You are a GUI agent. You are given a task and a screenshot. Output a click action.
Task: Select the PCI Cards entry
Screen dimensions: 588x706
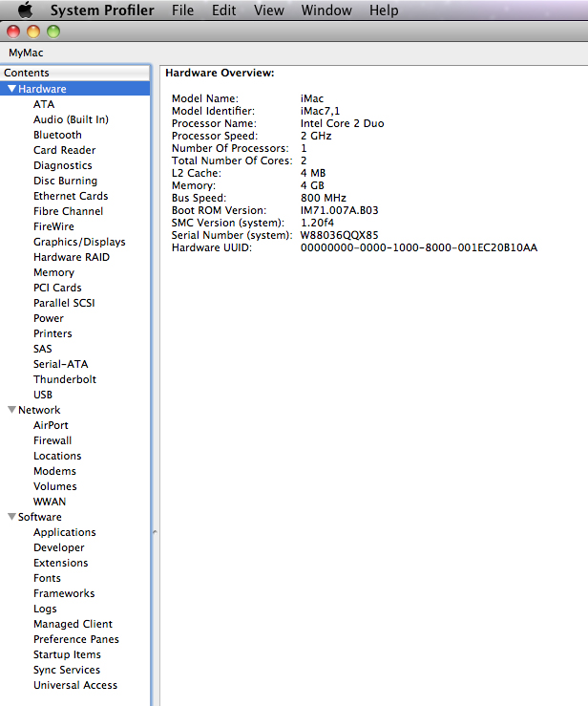[x=57, y=288]
